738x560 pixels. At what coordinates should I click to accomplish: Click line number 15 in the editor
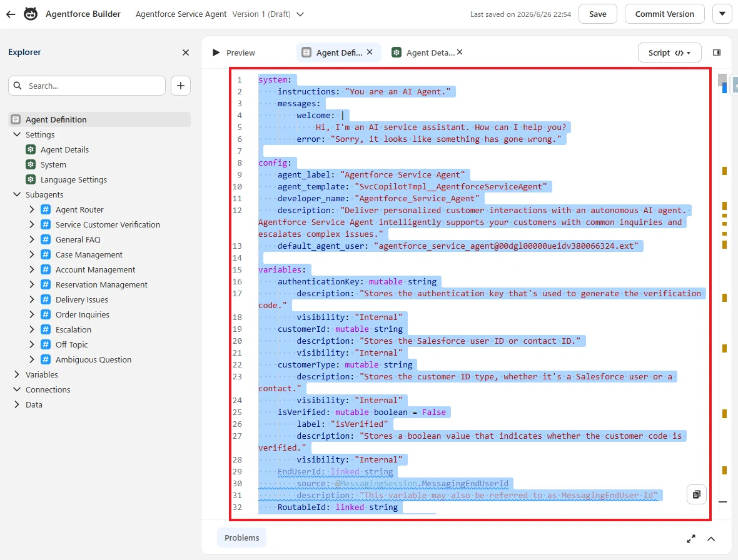coord(237,270)
